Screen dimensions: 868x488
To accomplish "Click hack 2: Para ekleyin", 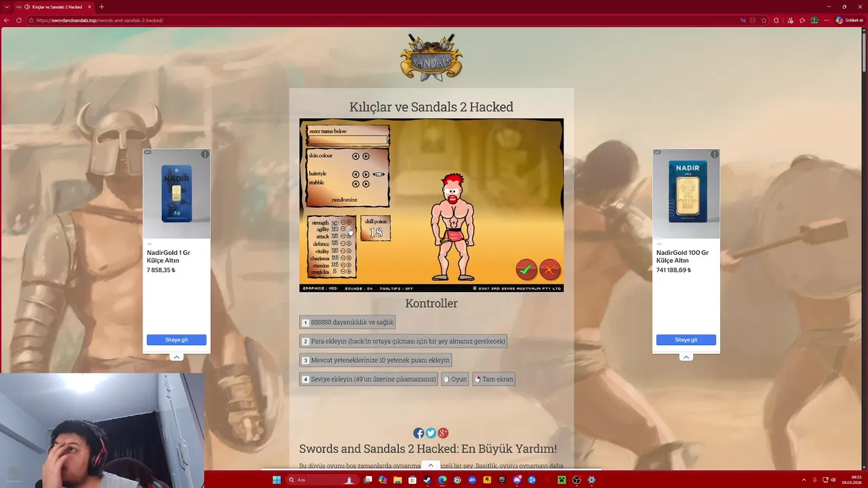I will (x=403, y=341).
